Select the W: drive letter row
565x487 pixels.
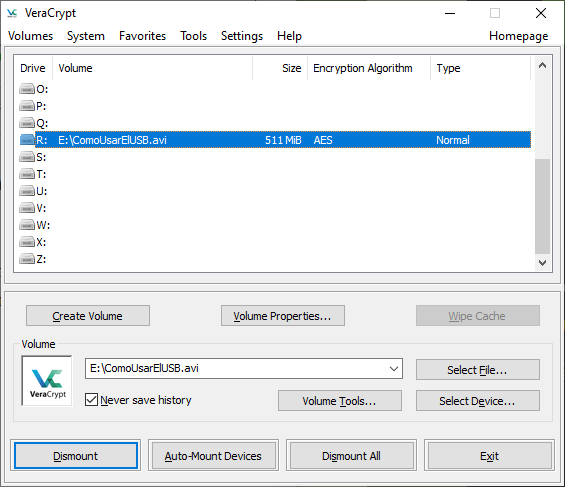[43, 225]
